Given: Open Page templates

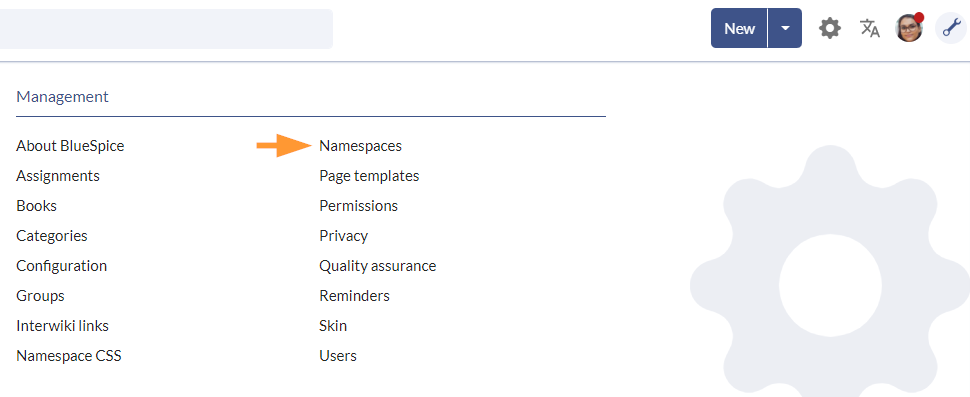Looking at the screenshot, I should pyautogui.click(x=369, y=176).
